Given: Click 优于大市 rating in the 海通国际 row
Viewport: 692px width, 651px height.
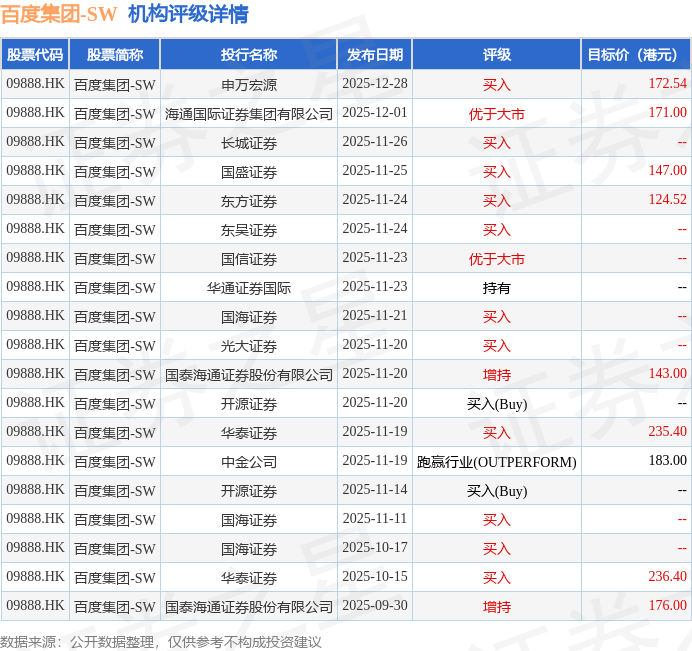Looking at the screenshot, I should click(x=496, y=114).
